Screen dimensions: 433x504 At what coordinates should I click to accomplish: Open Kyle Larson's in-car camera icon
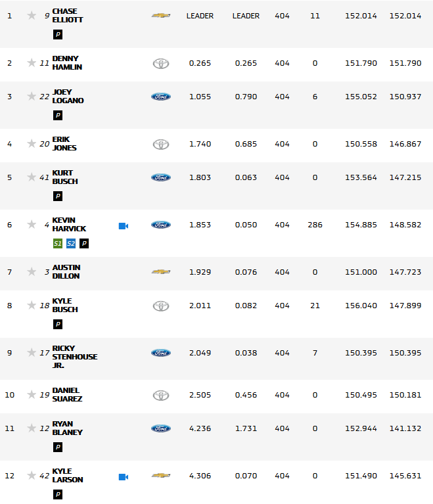123,476
